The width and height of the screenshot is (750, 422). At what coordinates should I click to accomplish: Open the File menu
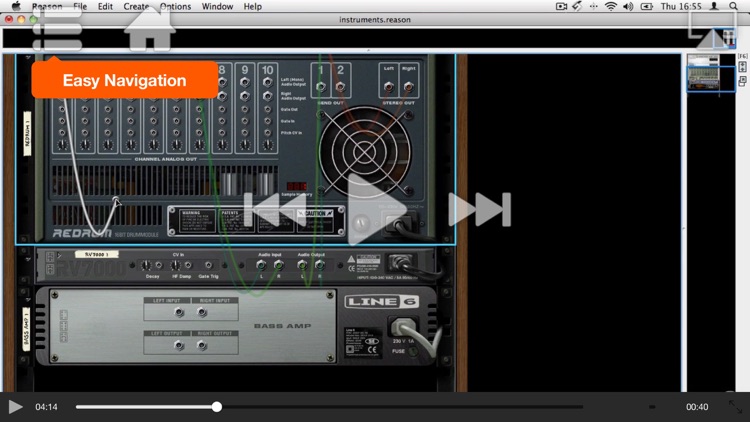(80, 6)
